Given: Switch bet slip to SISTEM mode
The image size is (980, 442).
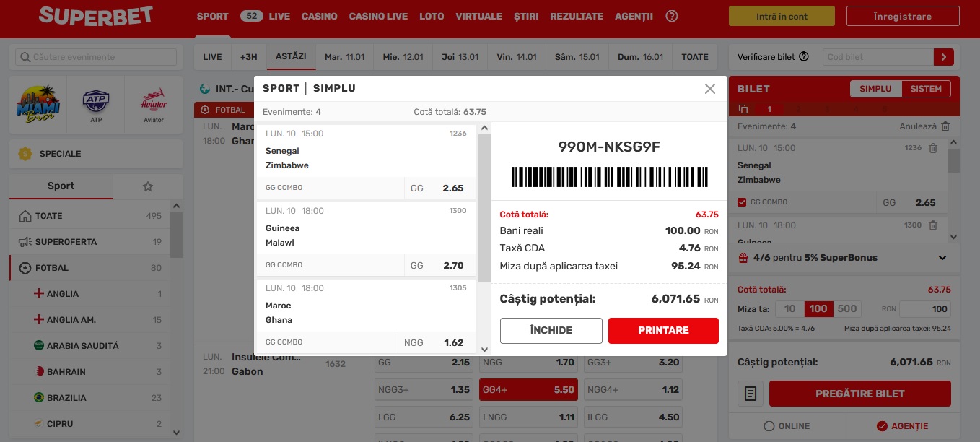Looking at the screenshot, I should pos(926,89).
